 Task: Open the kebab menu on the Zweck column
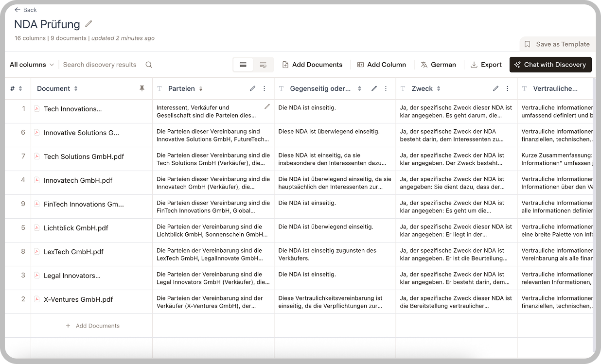tap(507, 88)
